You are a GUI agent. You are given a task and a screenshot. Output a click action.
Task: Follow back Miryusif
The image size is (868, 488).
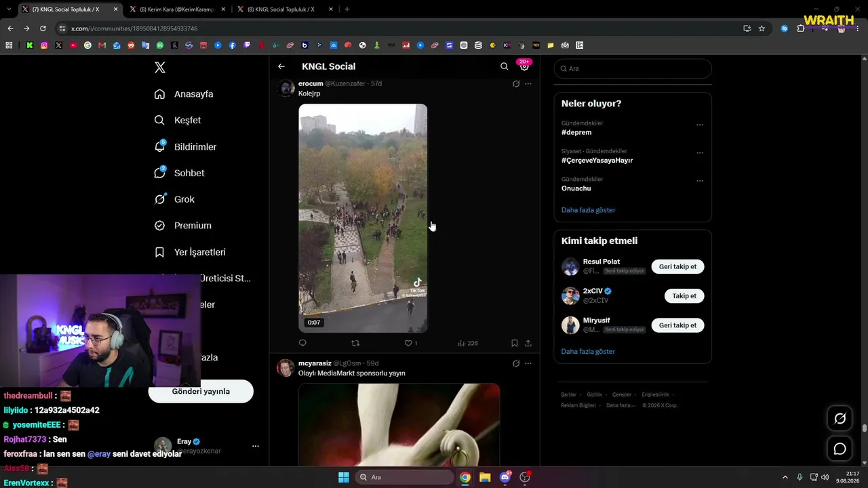(678, 325)
